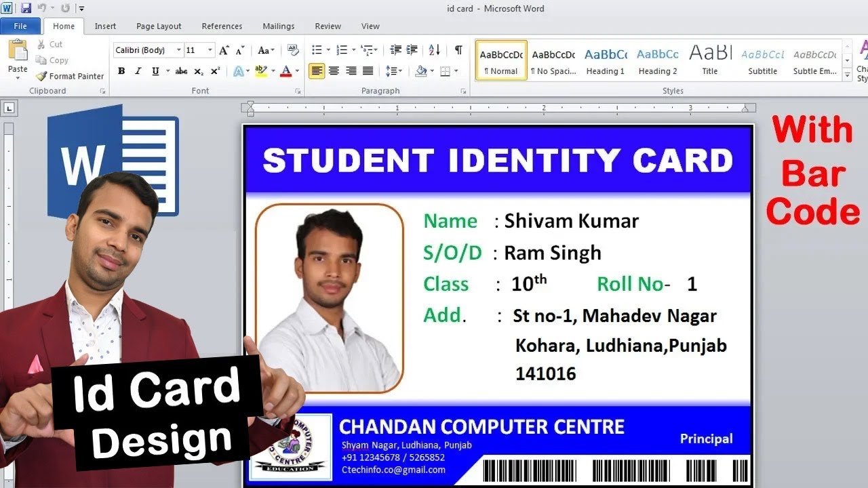The width and height of the screenshot is (868, 488).
Task: Apply the Normal style
Action: coord(501,60)
